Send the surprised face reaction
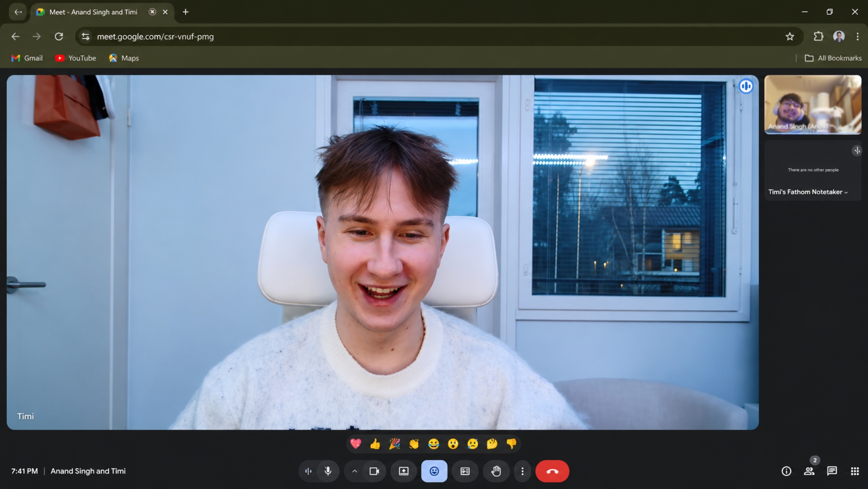Screen dimensions: 868x489 pyautogui.click(x=453, y=444)
